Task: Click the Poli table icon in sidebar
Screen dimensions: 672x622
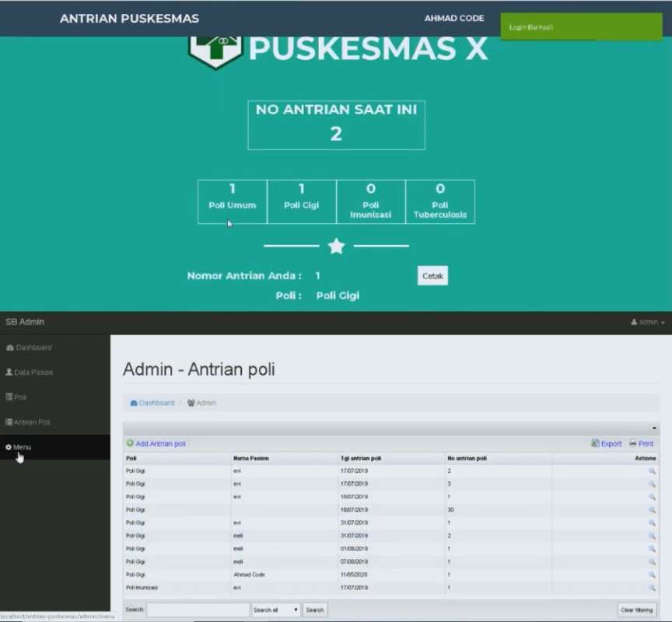Action: [9, 397]
